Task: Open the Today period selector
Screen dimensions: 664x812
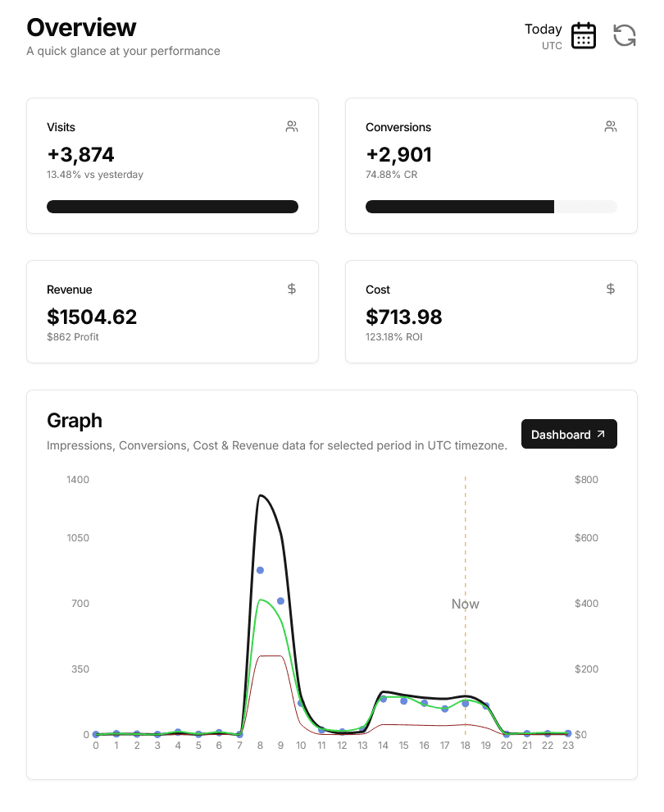Action: (x=543, y=29)
